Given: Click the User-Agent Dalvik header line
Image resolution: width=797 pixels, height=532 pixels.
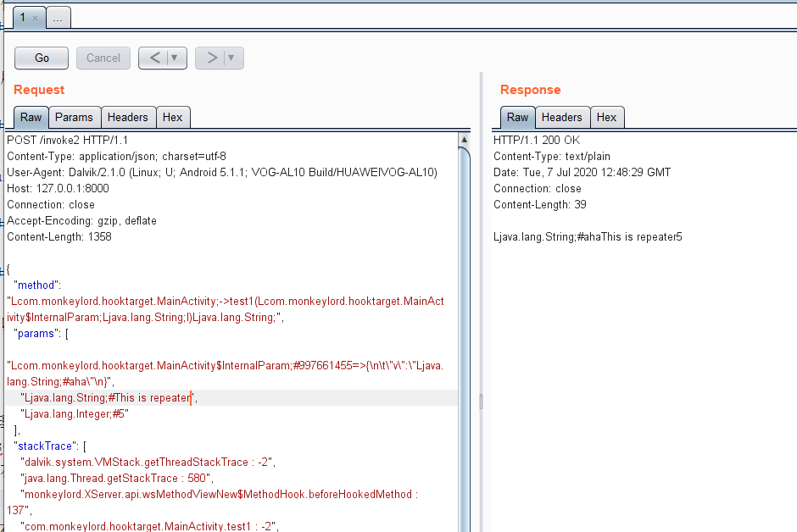Looking at the screenshot, I should pyautogui.click(x=222, y=172).
